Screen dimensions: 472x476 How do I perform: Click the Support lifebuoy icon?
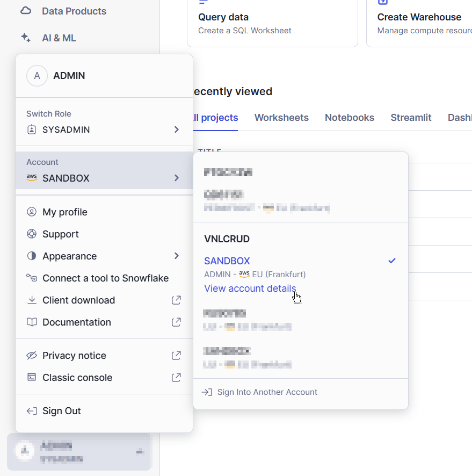(x=32, y=234)
